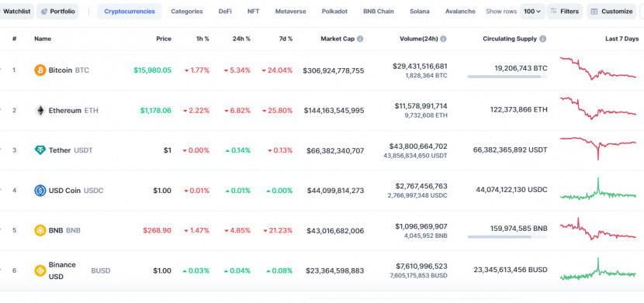Select the Metaverse category tab
The width and height of the screenshot is (644, 303).
(x=290, y=12)
